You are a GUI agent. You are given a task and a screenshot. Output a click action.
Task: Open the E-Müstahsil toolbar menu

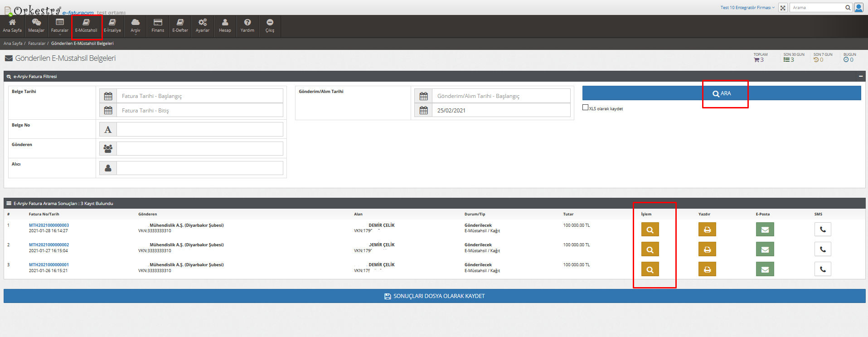coord(86,25)
